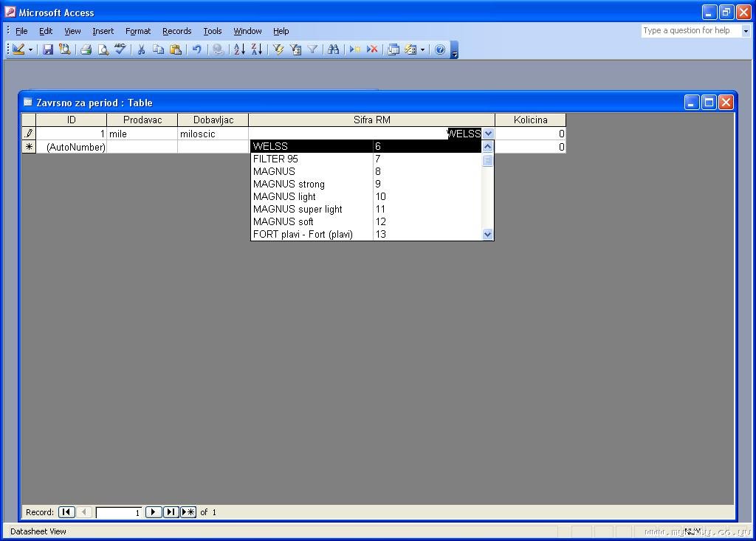The height and width of the screenshot is (541, 756).
Task: Paste from clipboard toolbar icon
Action: (x=176, y=49)
